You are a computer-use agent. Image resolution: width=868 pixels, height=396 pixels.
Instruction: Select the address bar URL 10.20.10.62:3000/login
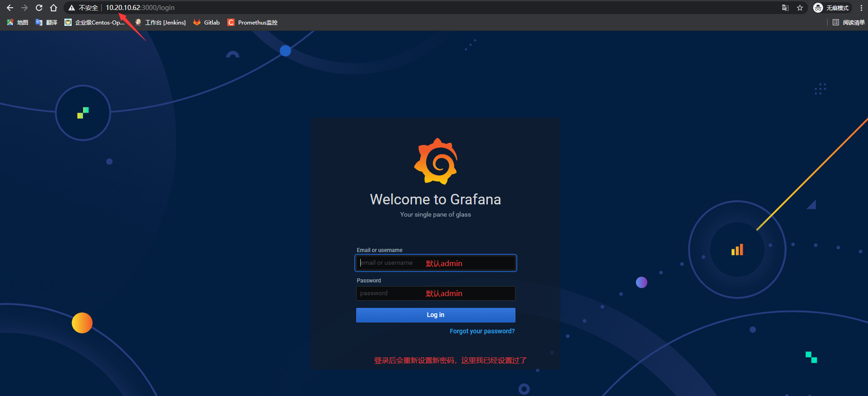click(x=140, y=8)
